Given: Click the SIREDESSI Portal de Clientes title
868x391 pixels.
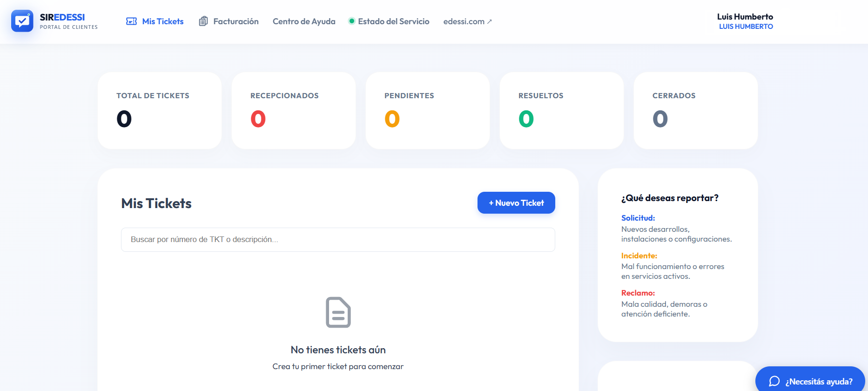Looking at the screenshot, I should [69, 21].
